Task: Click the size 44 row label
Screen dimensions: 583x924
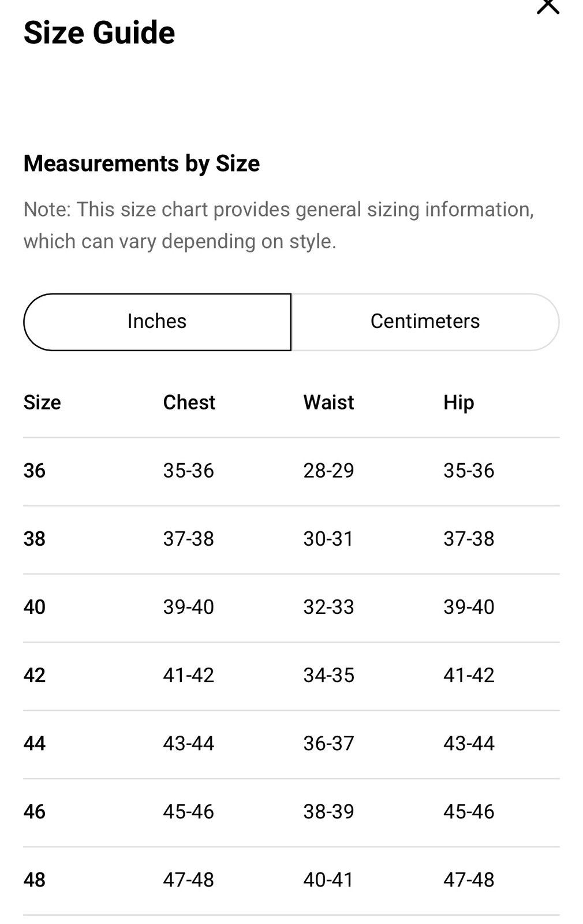Action: (34, 743)
